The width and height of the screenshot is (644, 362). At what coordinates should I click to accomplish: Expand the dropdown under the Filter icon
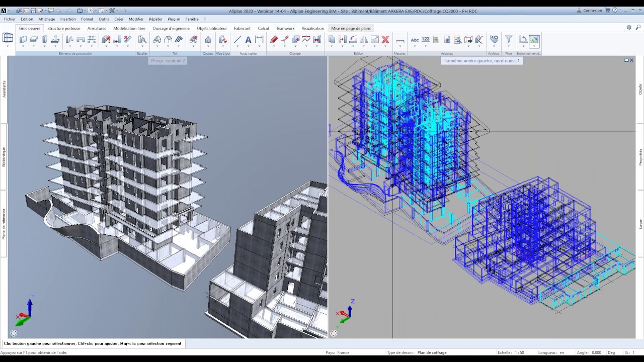(509, 46)
